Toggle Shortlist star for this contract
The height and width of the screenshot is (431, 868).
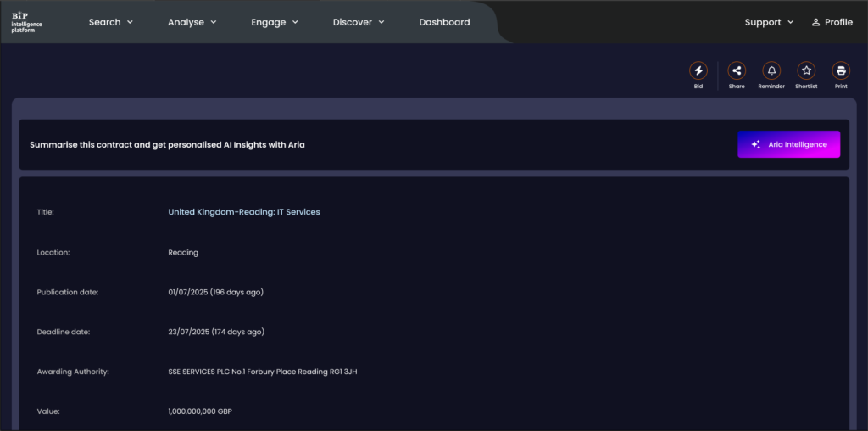(x=806, y=71)
